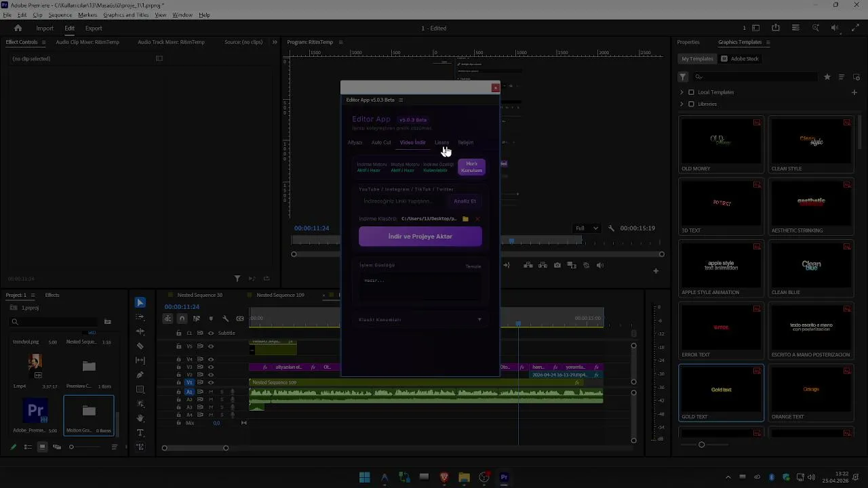
Task: Open the Button Editor plus icon
Action: click(656, 271)
